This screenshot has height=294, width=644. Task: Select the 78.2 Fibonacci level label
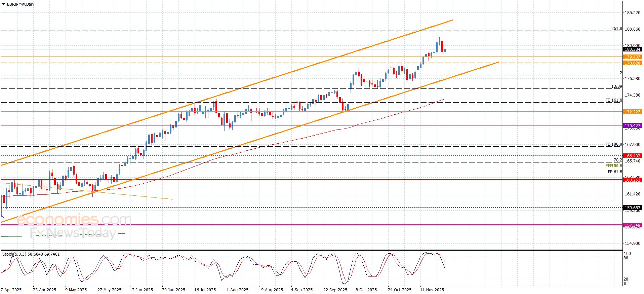(x=618, y=160)
